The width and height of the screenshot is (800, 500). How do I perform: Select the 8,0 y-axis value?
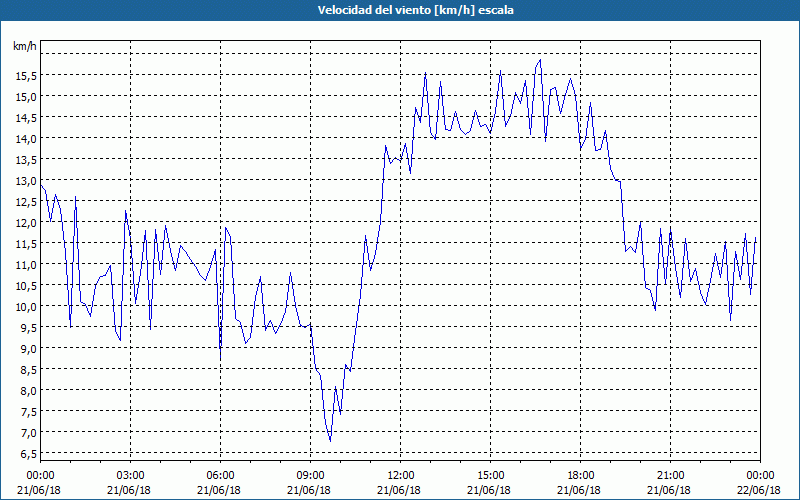click(29, 390)
